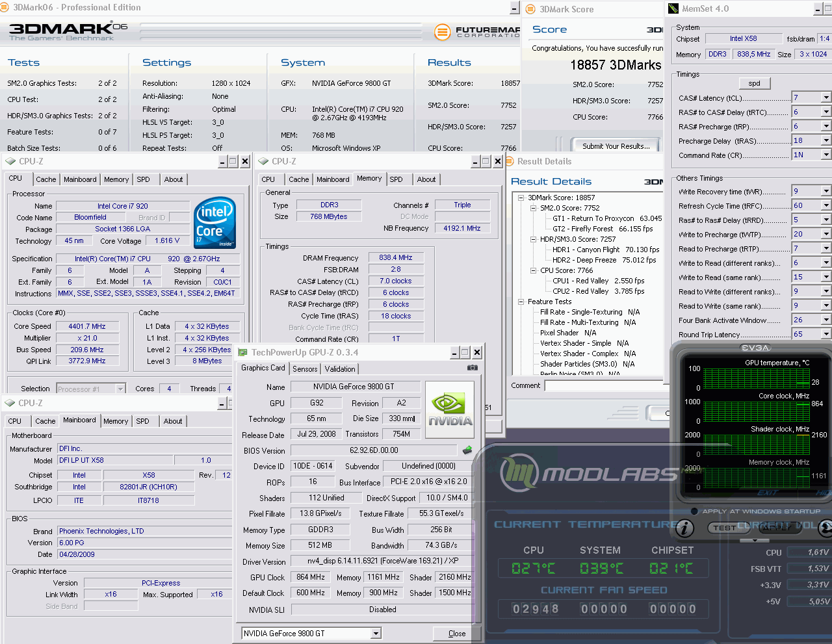
Task: Collapse the SM2.0 Score tree node
Action: 534,208
